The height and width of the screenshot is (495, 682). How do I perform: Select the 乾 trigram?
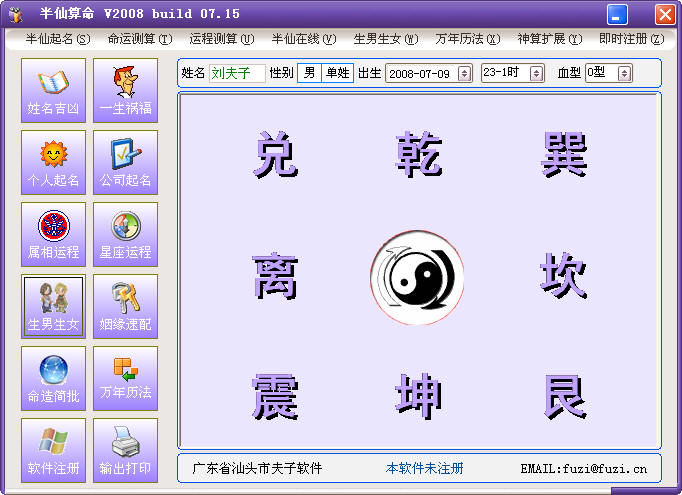(419, 154)
